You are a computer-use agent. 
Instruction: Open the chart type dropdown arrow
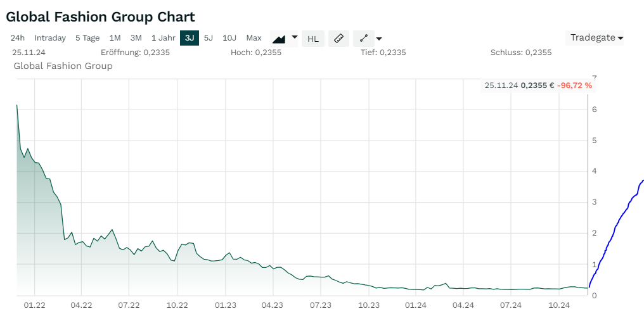(294, 37)
